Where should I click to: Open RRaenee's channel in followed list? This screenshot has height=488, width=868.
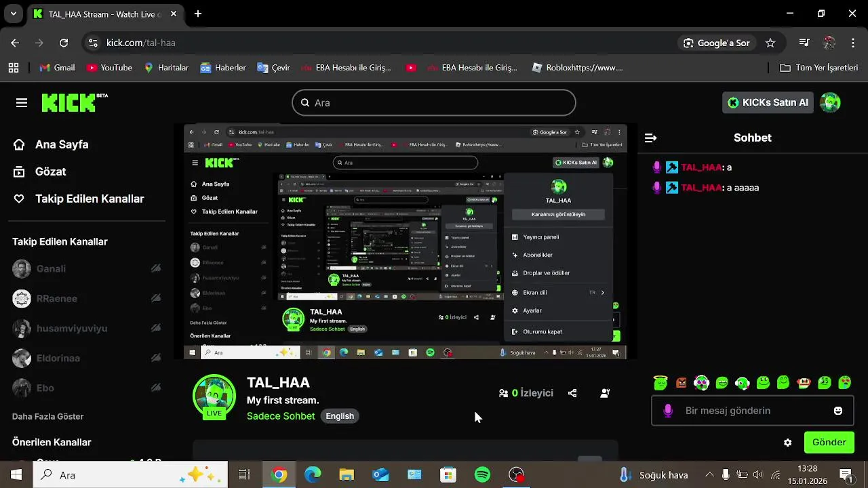click(x=87, y=298)
